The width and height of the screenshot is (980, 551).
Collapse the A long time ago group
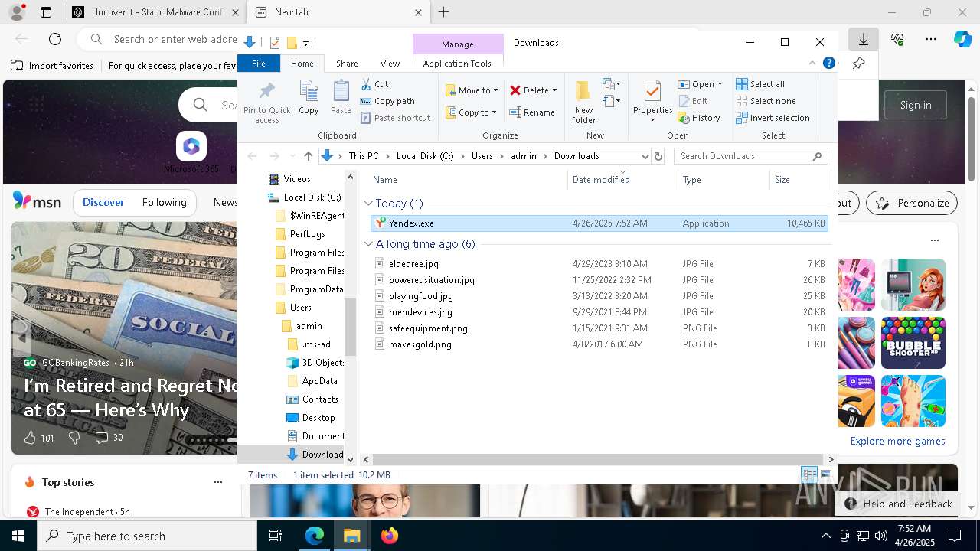click(x=368, y=244)
